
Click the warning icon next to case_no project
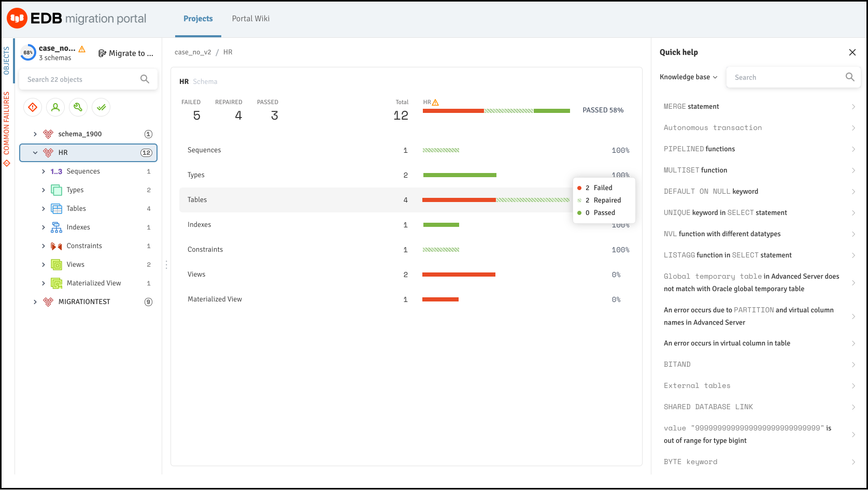[82, 49]
